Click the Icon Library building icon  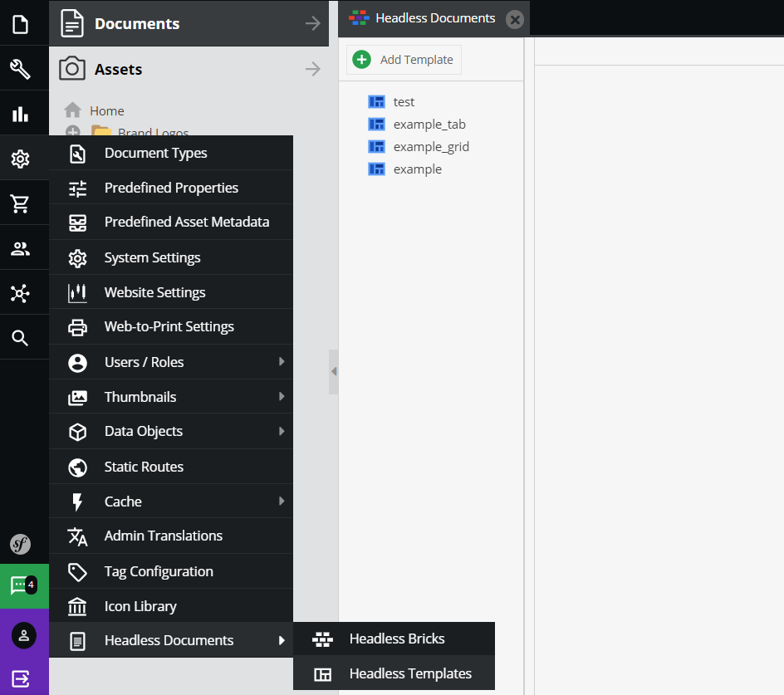point(77,607)
